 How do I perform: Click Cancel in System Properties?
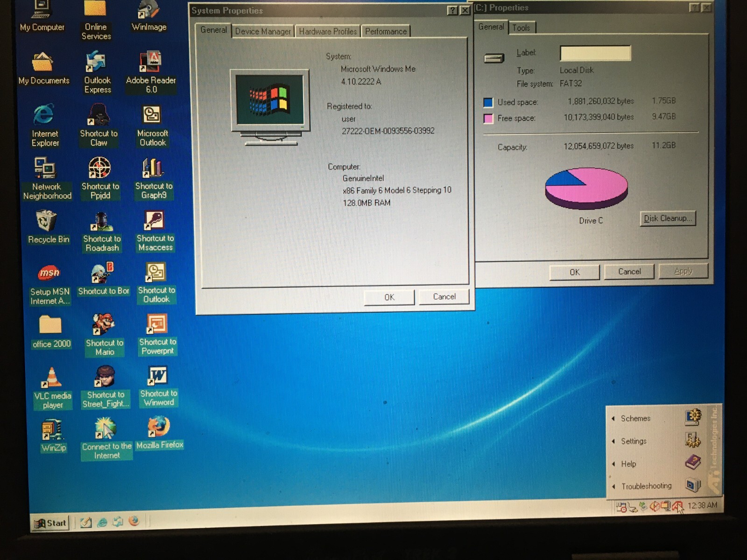pyautogui.click(x=444, y=297)
